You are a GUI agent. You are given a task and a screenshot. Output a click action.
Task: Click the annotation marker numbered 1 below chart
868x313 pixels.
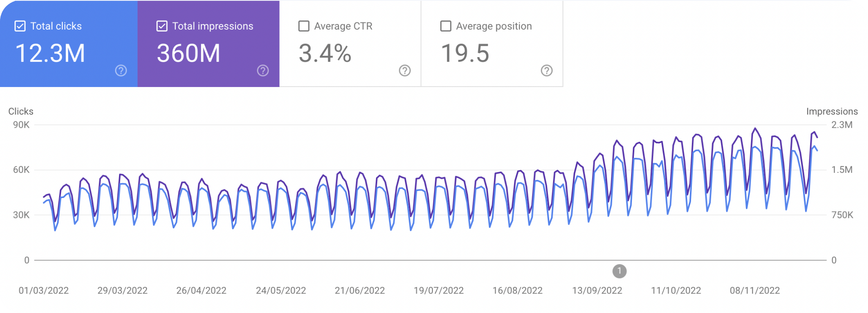click(619, 271)
